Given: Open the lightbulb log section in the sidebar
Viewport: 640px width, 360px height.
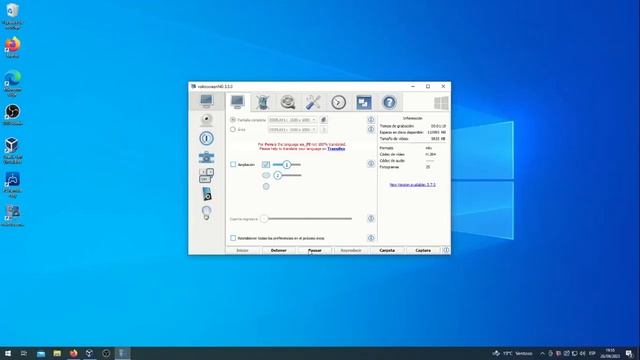Looking at the screenshot, I should coord(207,213).
